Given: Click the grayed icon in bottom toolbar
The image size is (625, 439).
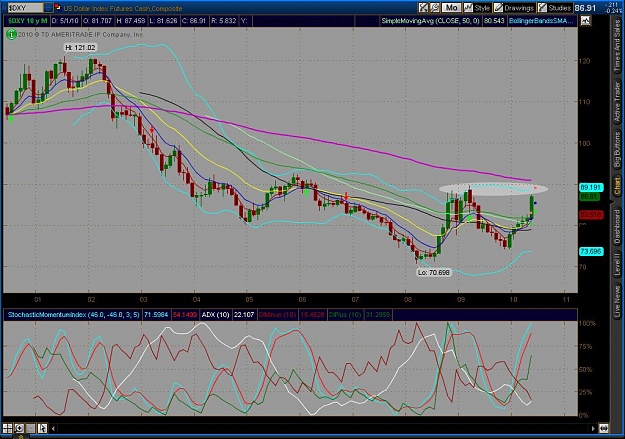Looking at the screenshot, I should click(31, 429).
